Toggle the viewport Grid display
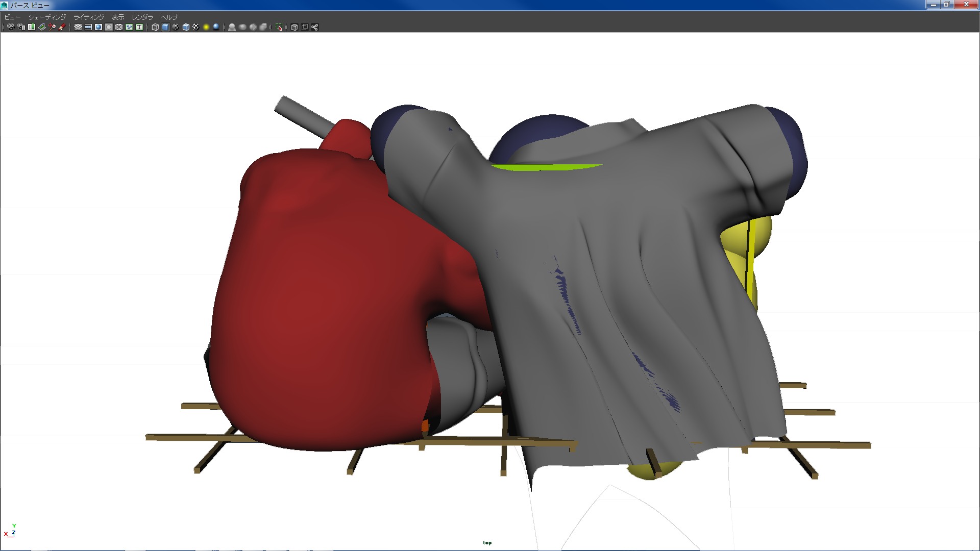 [x=78, y=27]
